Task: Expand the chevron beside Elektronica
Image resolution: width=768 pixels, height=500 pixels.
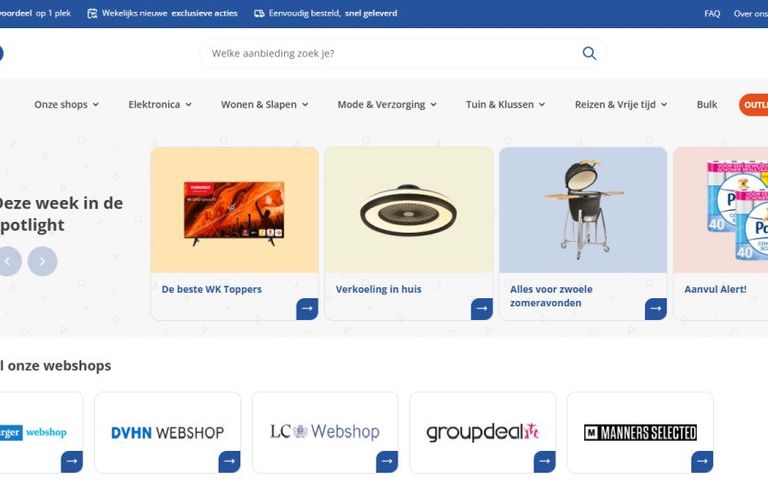Action: click(189, 105)
